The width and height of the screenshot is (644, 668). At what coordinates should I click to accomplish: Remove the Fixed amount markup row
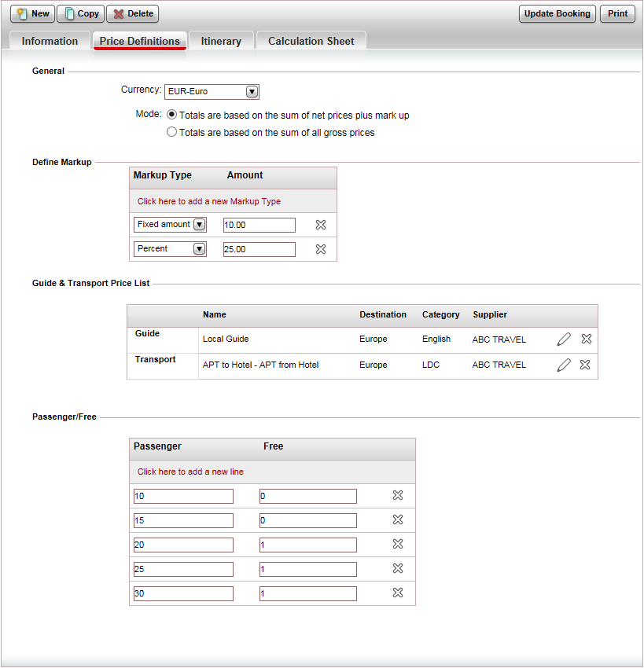(321, 225)
